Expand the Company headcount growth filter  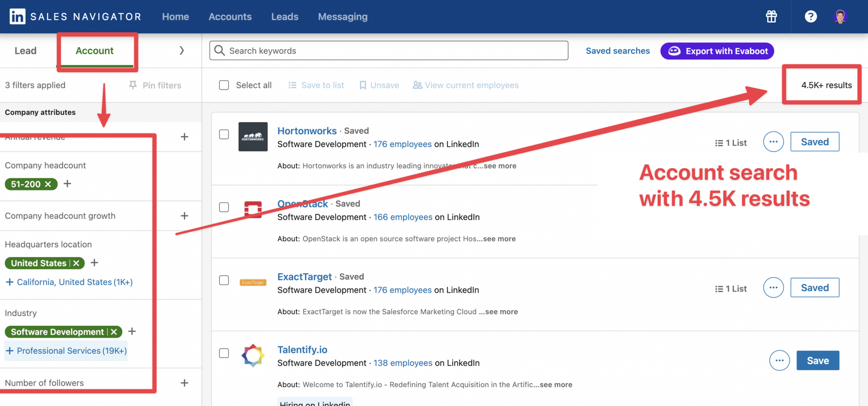pyautogui.click(x=184, y=216)
